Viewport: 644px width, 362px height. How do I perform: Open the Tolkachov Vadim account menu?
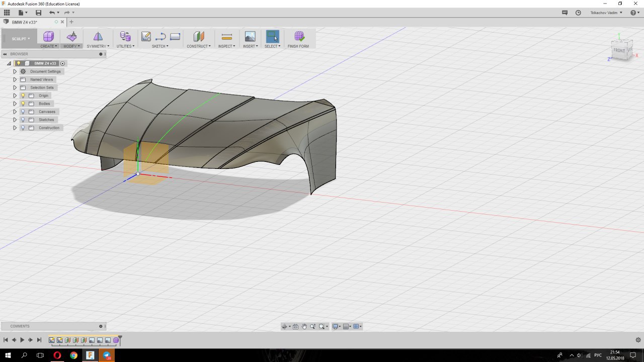(606, 13)
